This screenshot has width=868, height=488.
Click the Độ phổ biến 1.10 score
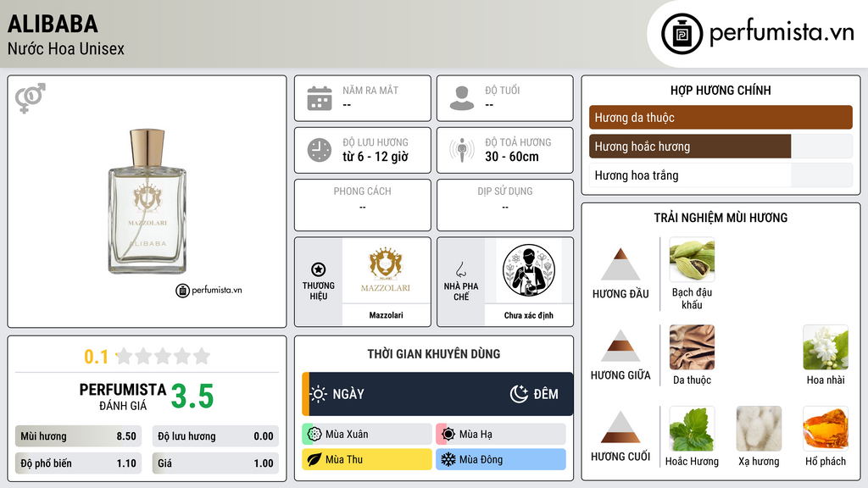(x=78, y=463)
